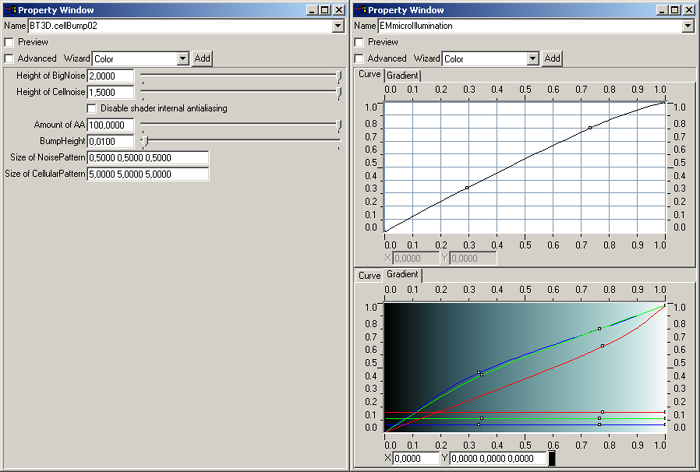This screenshot has width=700, height=472.
Task: Toggle Advanced checkbox in the EMmicroIllumination window
Action: (359, 59)
